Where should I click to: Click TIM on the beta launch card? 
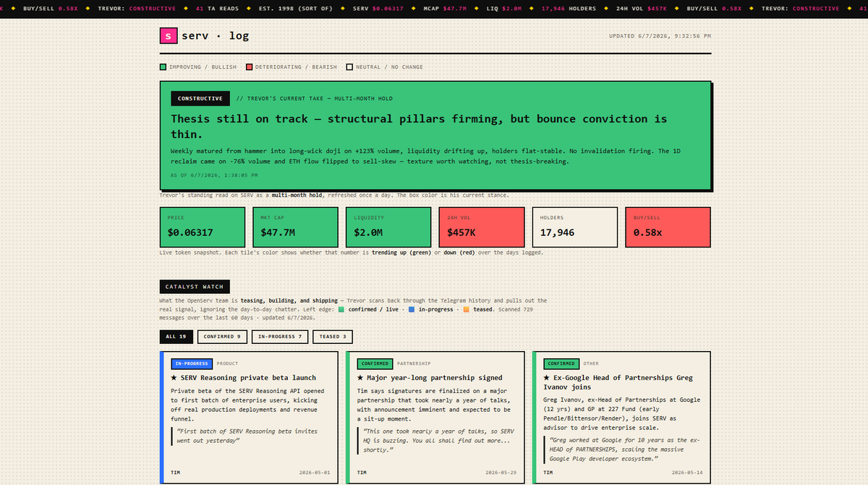[175, 473]
